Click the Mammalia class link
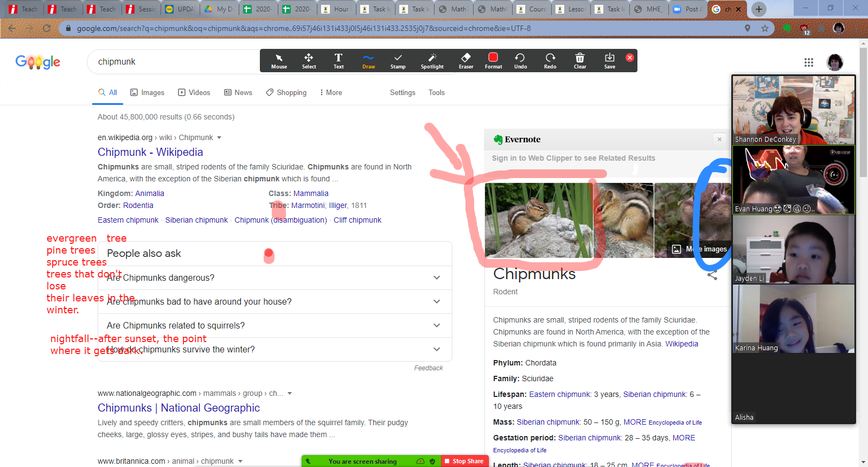Image resolution: width=868 pixels, height=467 pixels. coord(311,193)
